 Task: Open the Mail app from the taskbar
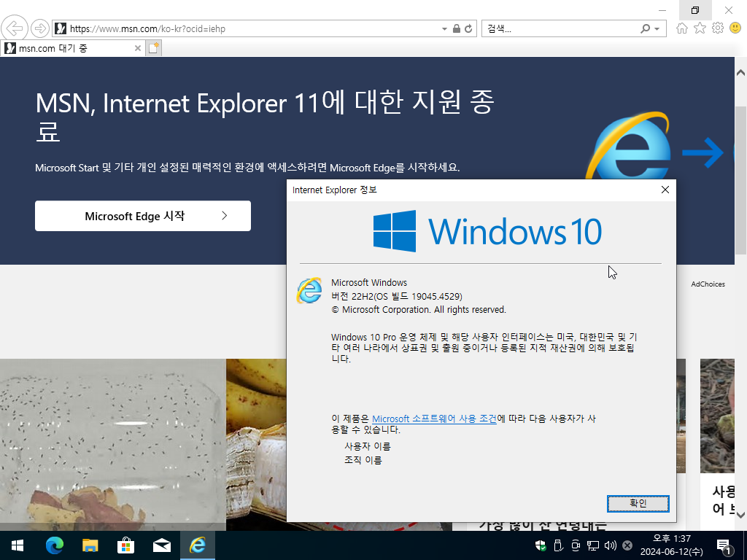[161, 545]
